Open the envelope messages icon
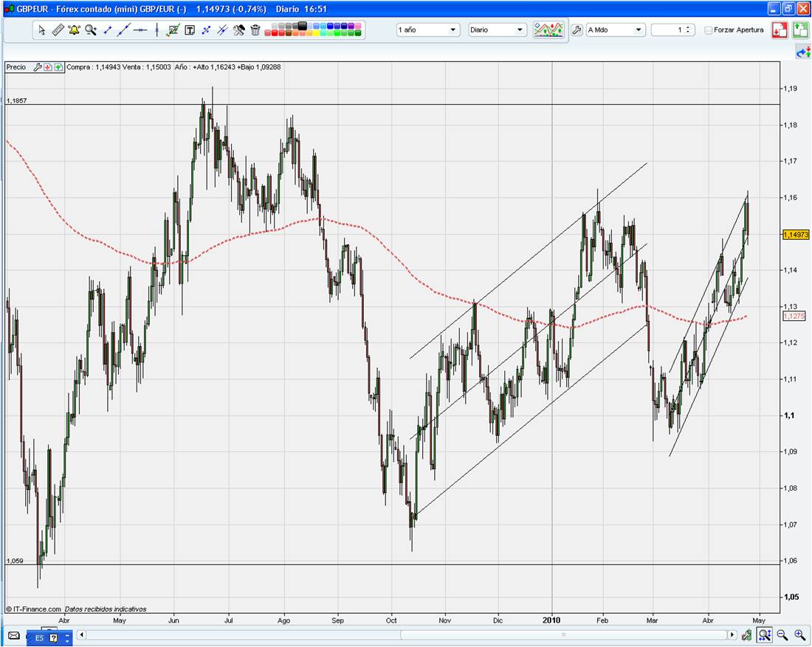 click(14, 635)
